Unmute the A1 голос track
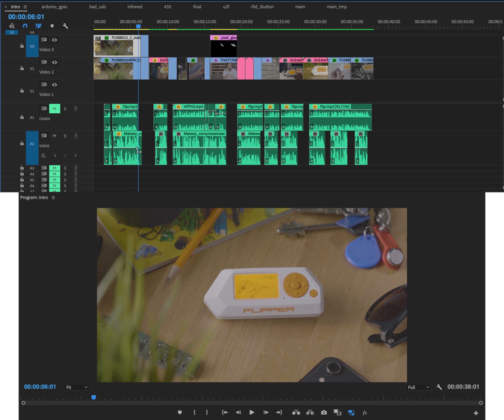This screenshot has width=504, height=420. click(x=54, y=109)
